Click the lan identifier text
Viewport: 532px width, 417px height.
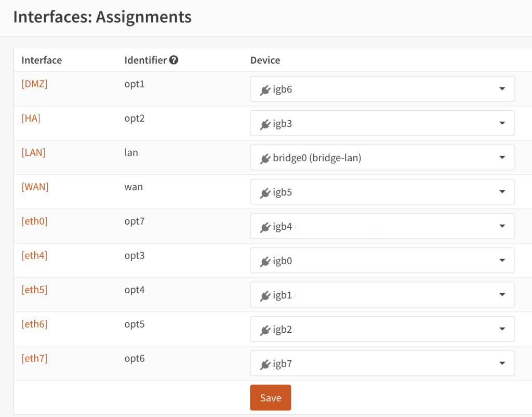131,152
